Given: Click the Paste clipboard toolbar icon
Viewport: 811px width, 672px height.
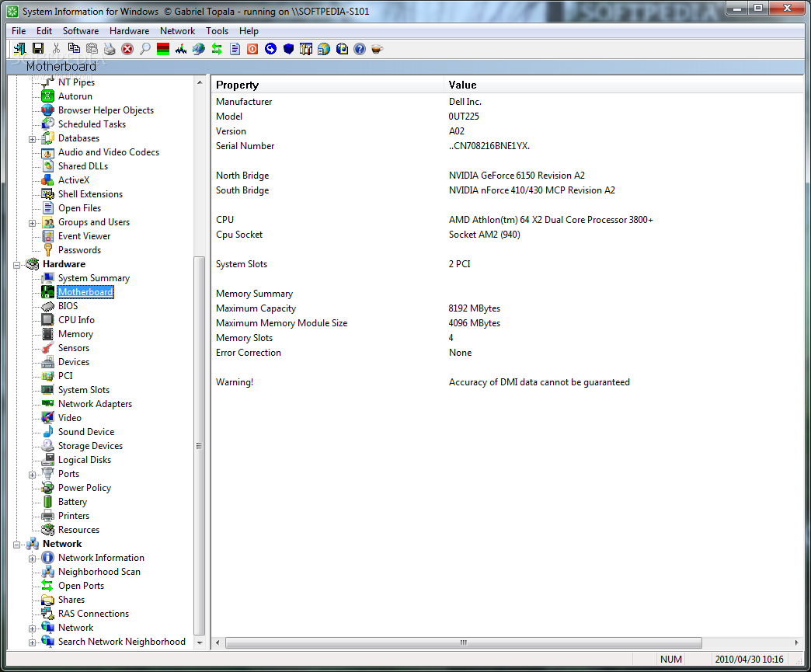Looking at the screenshot, I should tap(92, 49).
